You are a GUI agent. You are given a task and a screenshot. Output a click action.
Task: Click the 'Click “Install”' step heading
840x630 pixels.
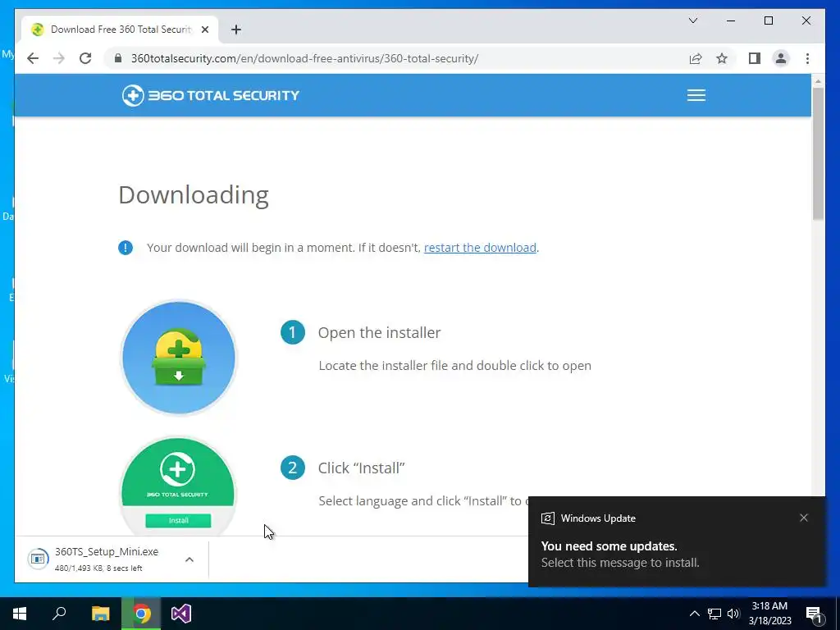click(x=361, y=468)
